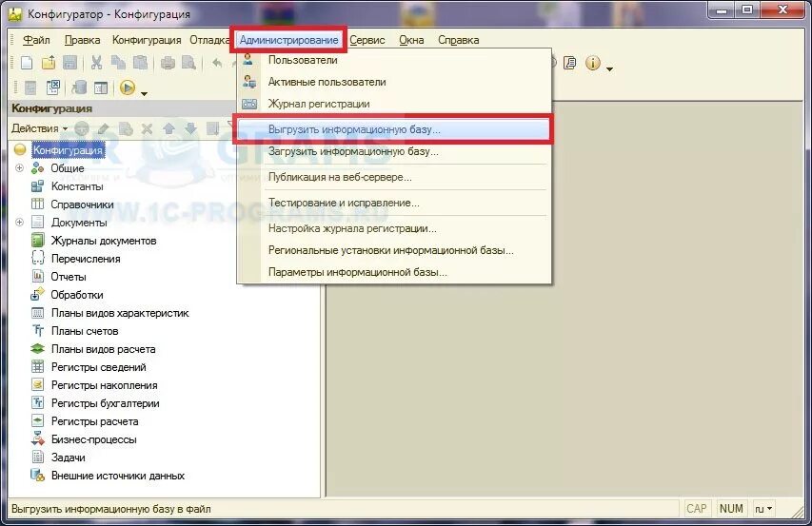Image resolution: width=812 pixels, height=526 pixels.
Task: Select the root Конфигурация tree node
Action: 68,150
